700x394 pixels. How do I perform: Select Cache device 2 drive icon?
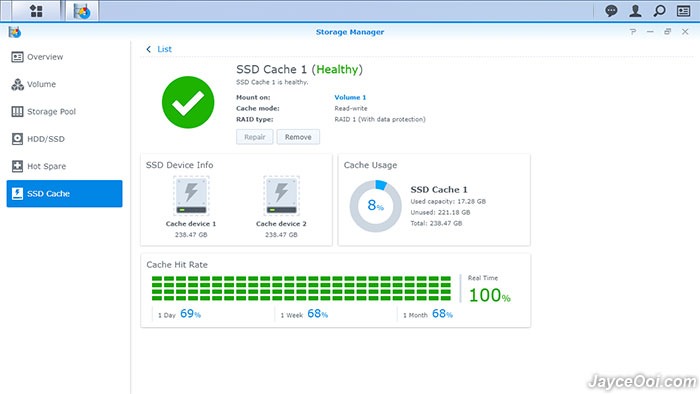click(281, 196)
